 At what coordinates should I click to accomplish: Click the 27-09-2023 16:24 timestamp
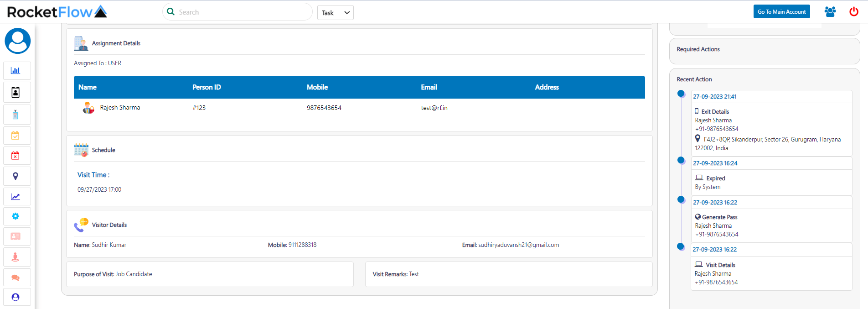pyautogui.click(x=715, y=163)
